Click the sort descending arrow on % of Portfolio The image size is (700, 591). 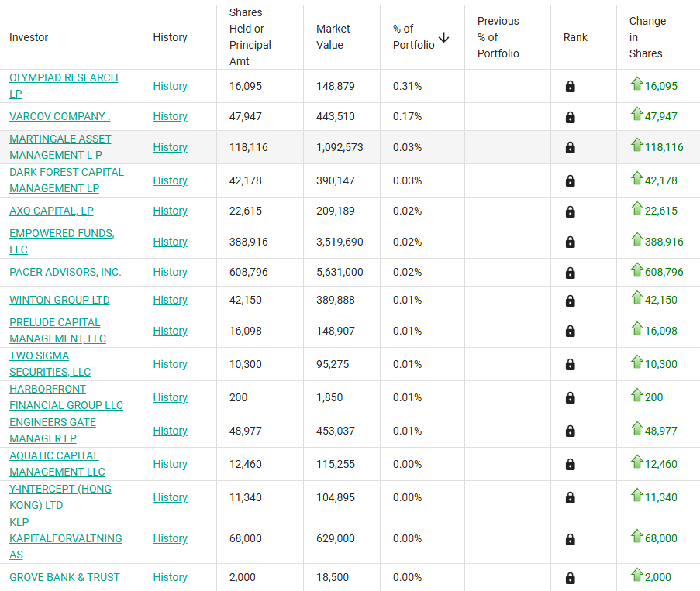point(443,37)
